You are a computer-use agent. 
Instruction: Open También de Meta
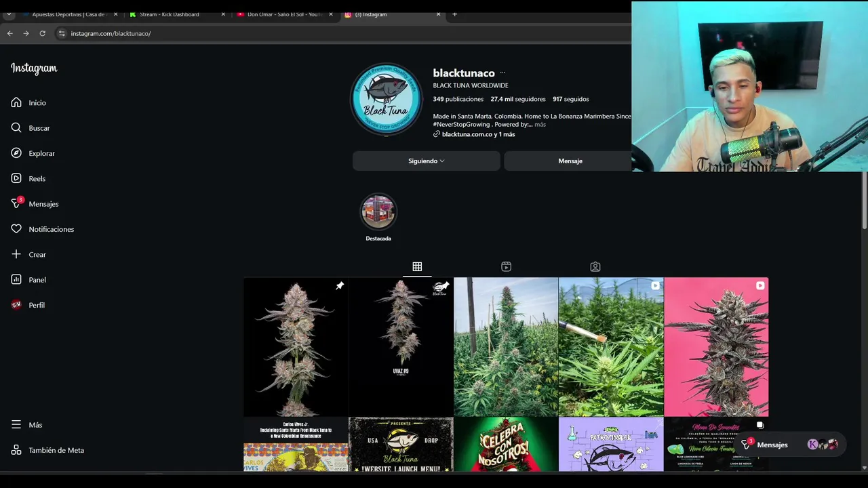click(47, 450)
